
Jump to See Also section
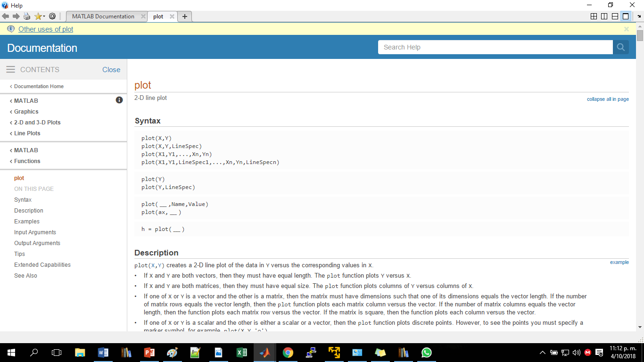[x=26, y=276]
